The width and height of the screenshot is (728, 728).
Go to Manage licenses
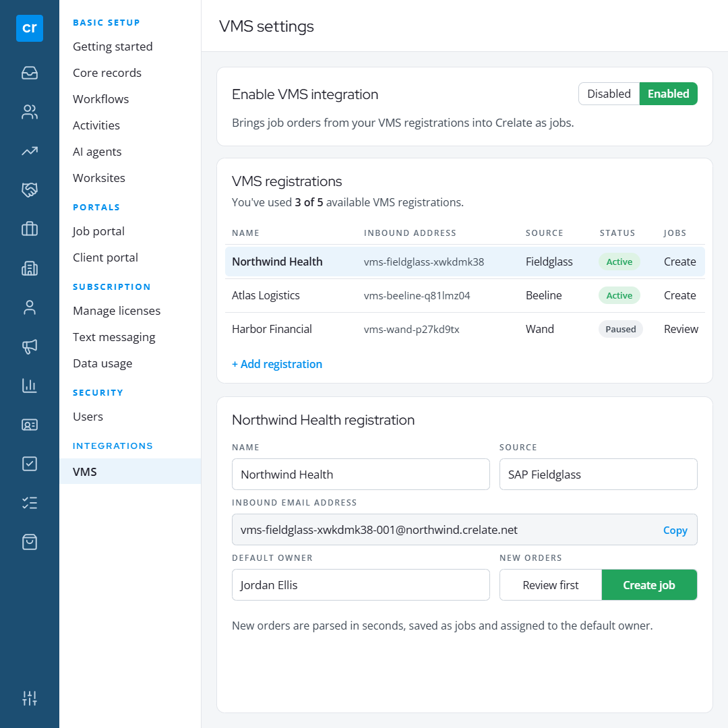tap(117, 311)
